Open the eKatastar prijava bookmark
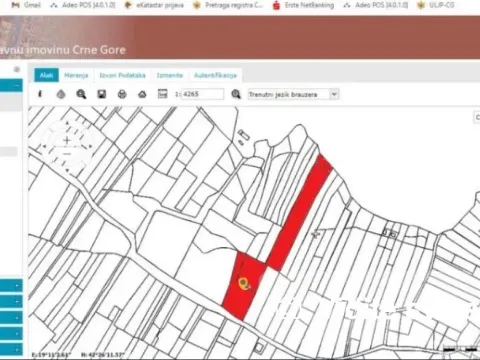Image resolution: width=480 pixels, height=360 pixels. pos(154,5)
